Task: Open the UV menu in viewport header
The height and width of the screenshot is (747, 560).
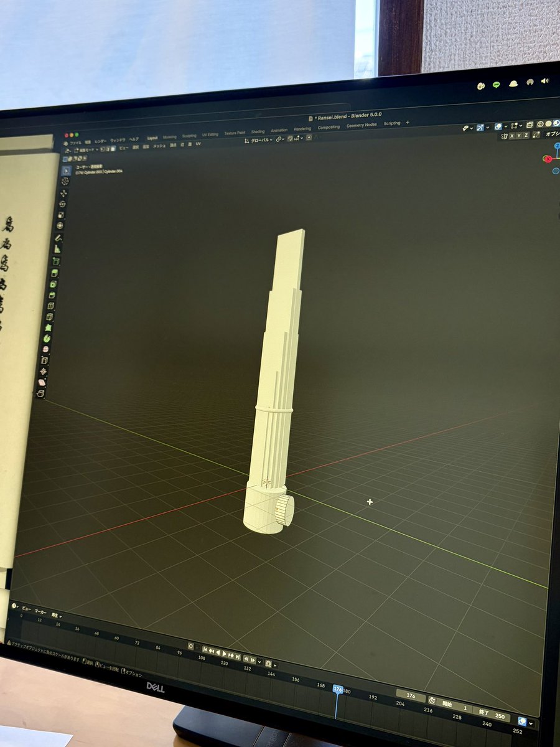Action: [x=198, y=144]
